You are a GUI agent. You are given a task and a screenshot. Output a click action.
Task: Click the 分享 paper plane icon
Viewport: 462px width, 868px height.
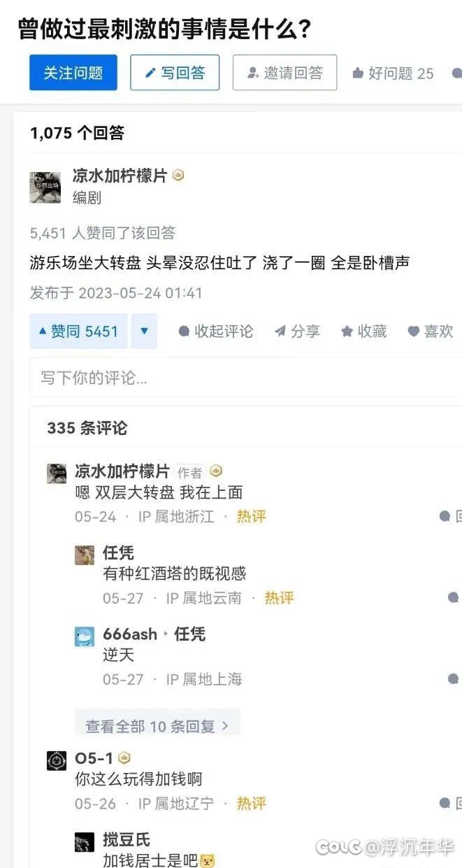(280, 332)
